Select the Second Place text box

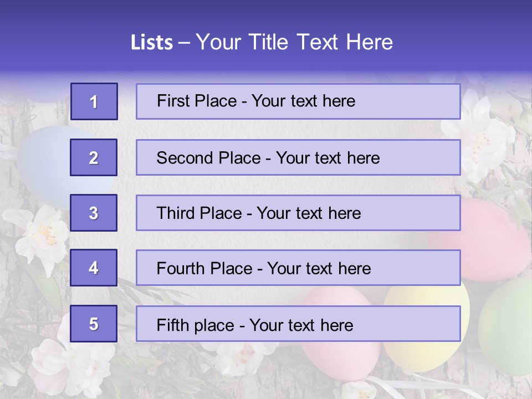[x=298, y=157]
